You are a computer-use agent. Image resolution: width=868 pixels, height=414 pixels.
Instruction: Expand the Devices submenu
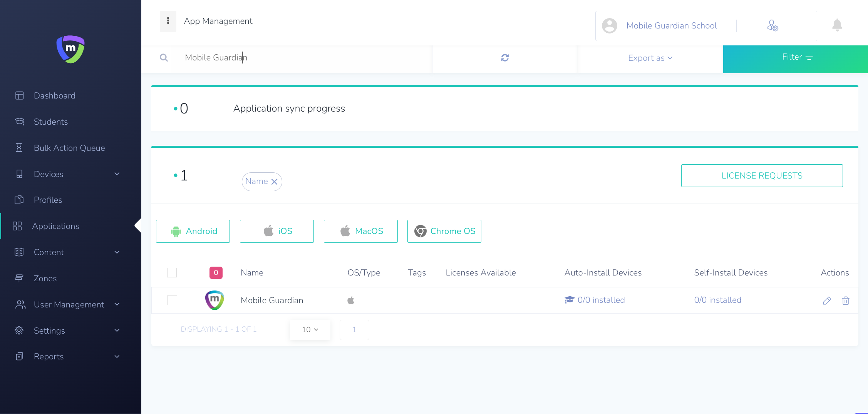point(117,174)
